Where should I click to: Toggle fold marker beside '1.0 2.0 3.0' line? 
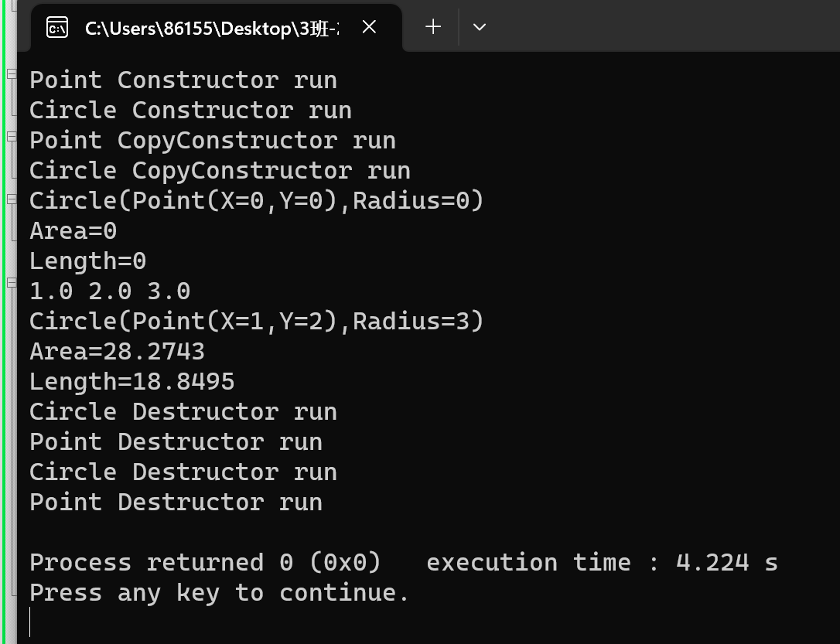[11, 282]
